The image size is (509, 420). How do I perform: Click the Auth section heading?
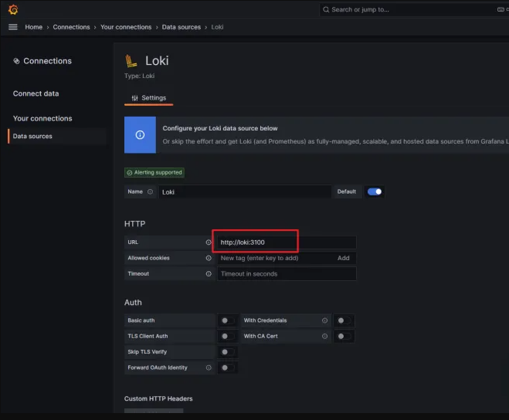coord(133,302)
